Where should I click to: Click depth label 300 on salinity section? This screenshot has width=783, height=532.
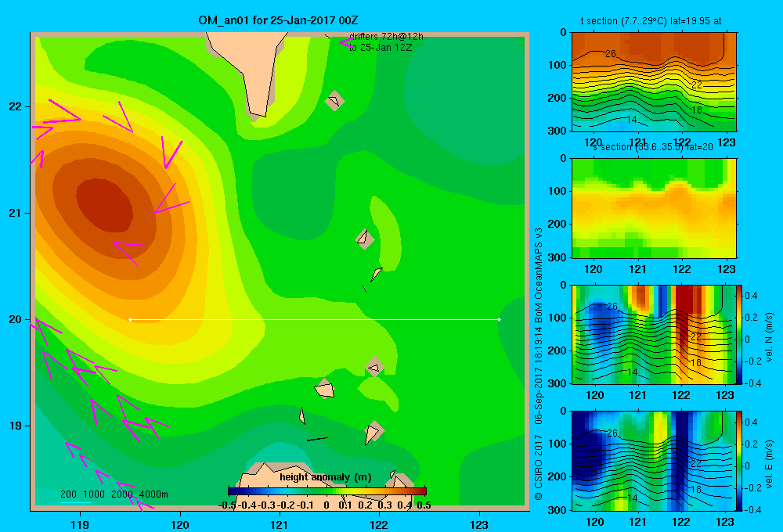click(557, 257)
